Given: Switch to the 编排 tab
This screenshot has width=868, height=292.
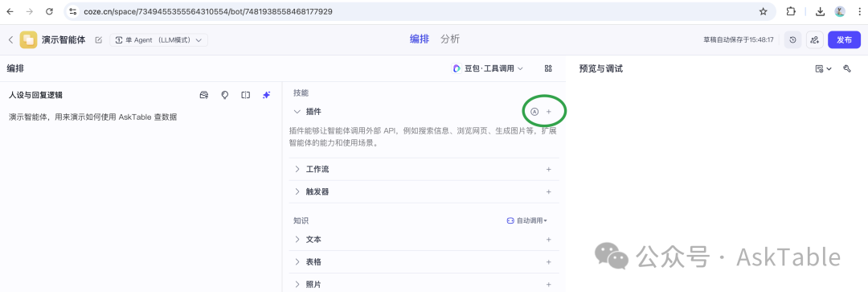Looking at the screenshot, I should (x=419, y=39).
